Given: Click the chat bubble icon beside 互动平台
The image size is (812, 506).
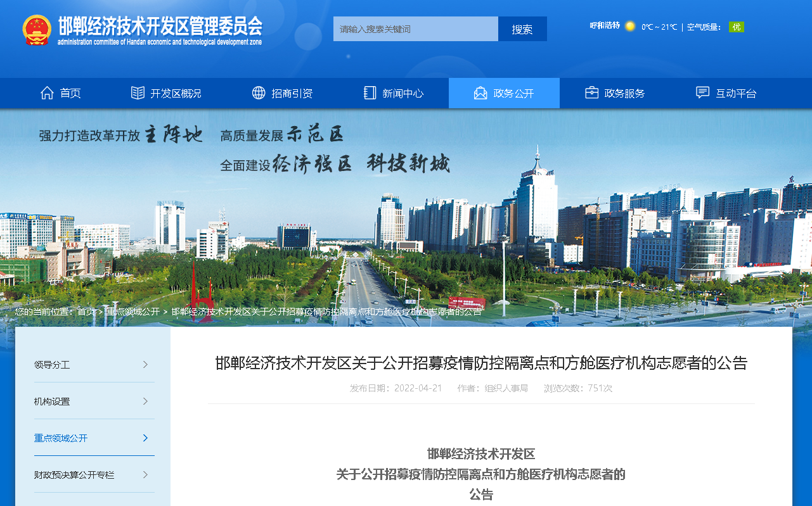Looking at the screenshot, I should [x=702, y=93].
